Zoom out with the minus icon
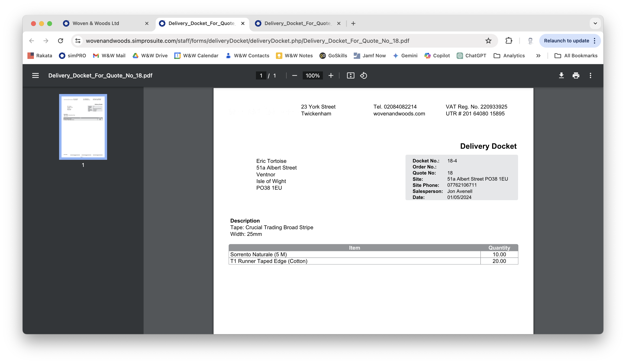The image size is (626, 364). pos(295,75)
